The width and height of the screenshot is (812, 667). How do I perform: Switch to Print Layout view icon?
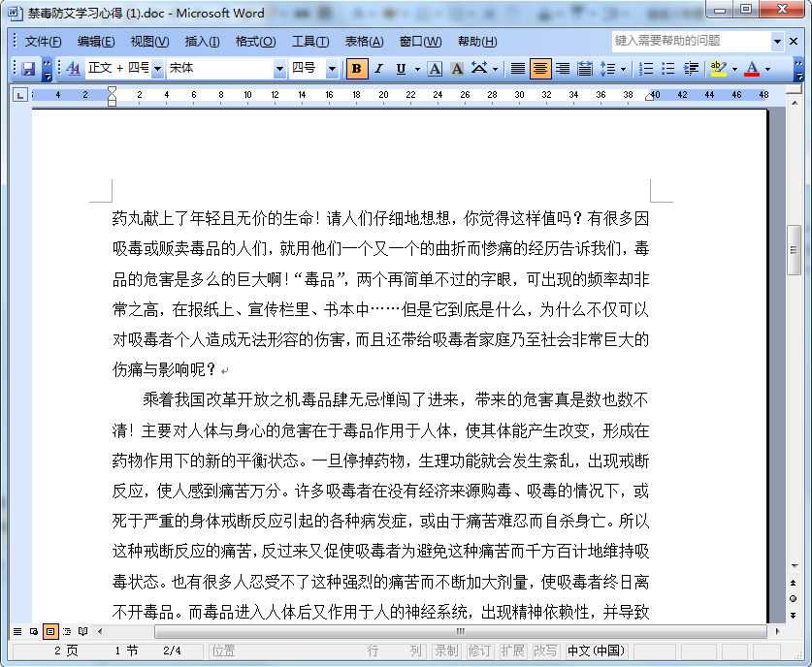coord(50,631)
